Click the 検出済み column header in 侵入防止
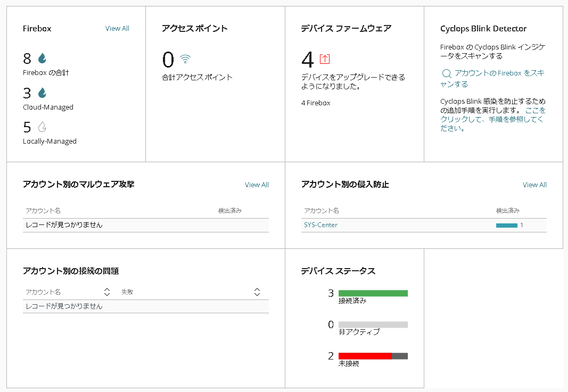This screenshot has height=392, width=568. (x=507, y=211)
